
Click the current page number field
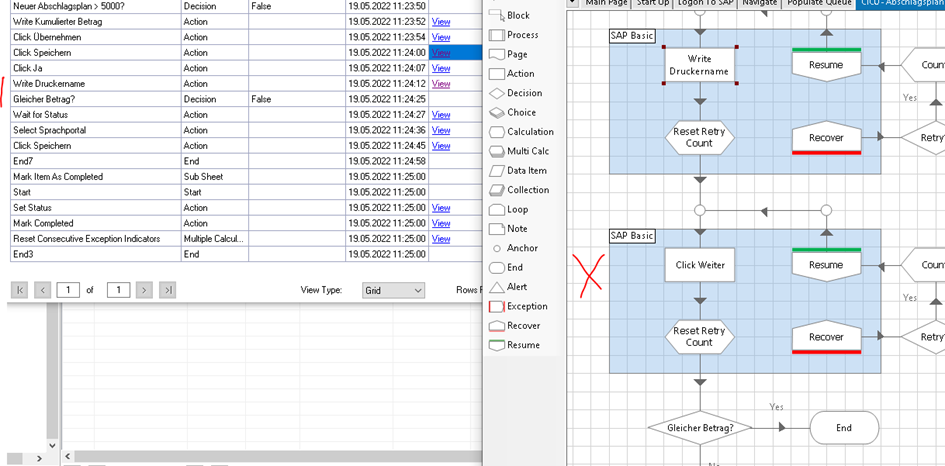click(x=68, y=290)
